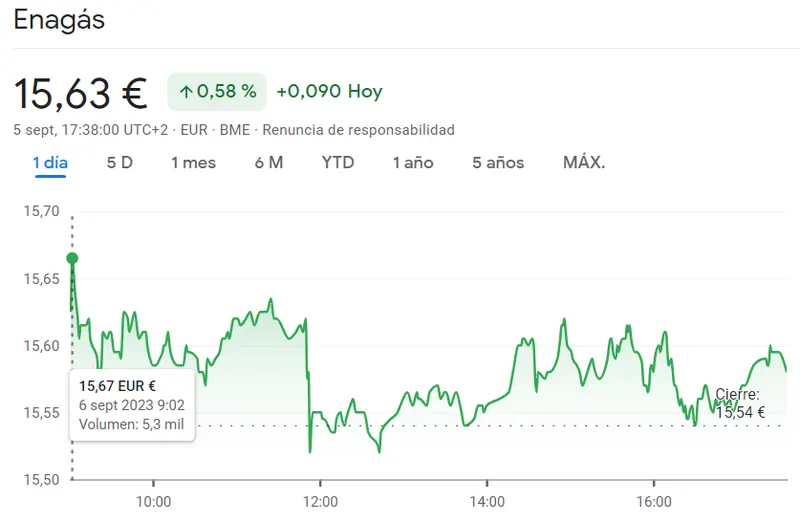800x522 pixels.
Task: Click the 15,70 y-axis label
Action: (41, 211)
